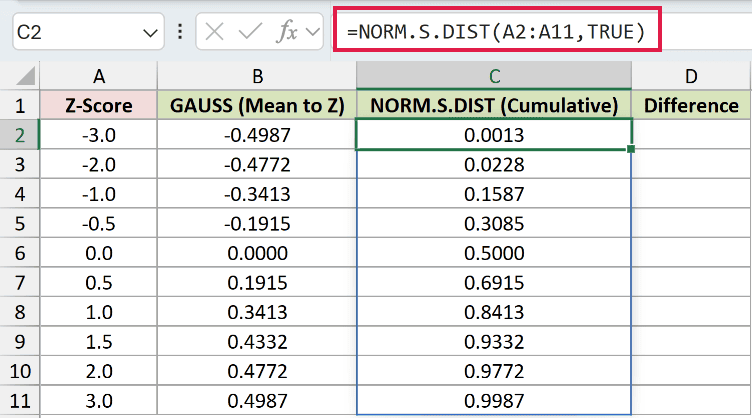Select column C header
This screenshot has height=418, width=752.
pos(494,76)
